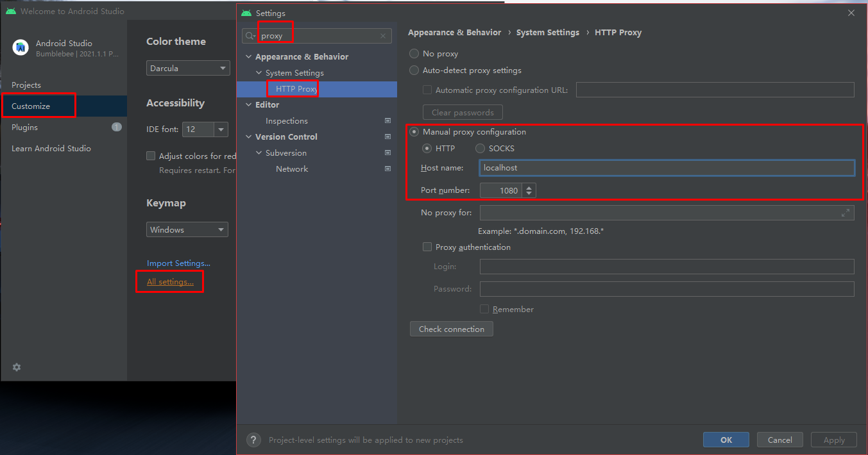Click the System Settings breadcrumb
The height and width of the screenshot is (455, 868).
(548, 32)
